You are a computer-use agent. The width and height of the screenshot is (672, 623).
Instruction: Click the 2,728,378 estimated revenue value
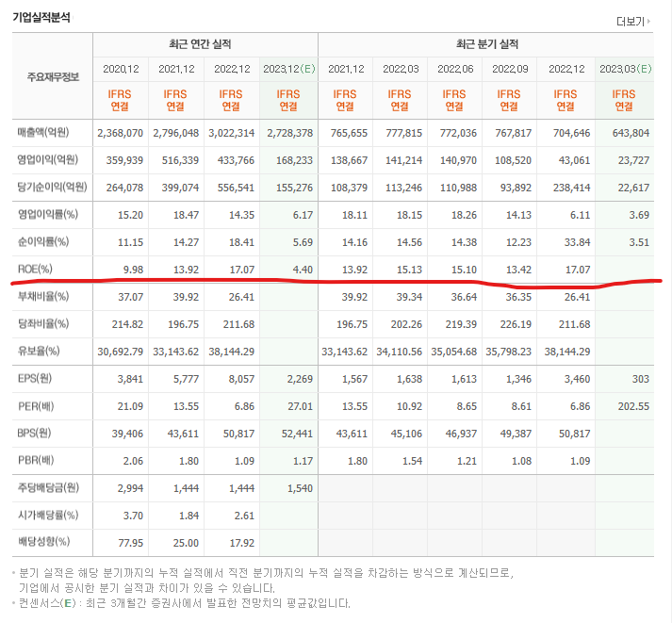(x=289, y=133)
